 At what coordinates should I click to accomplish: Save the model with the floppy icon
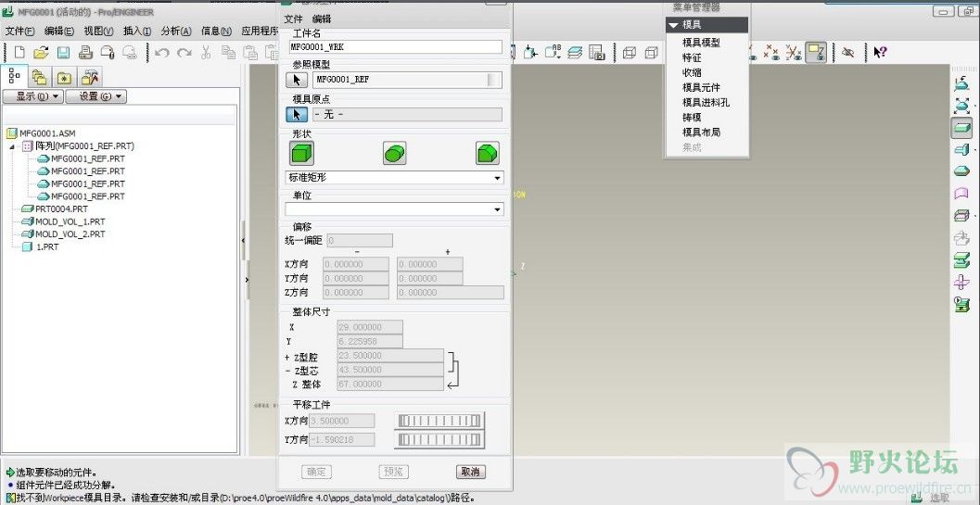pyautogui.click(x=63, y=53)
